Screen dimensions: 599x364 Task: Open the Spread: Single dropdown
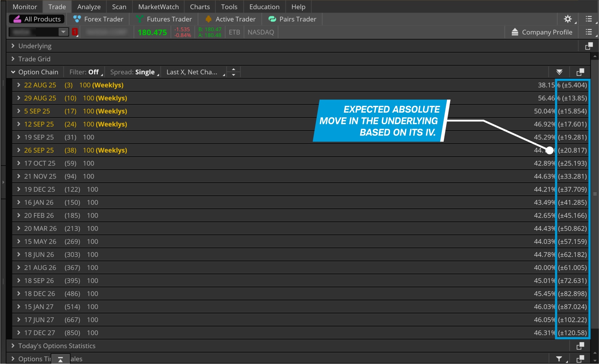coord(135,72)
